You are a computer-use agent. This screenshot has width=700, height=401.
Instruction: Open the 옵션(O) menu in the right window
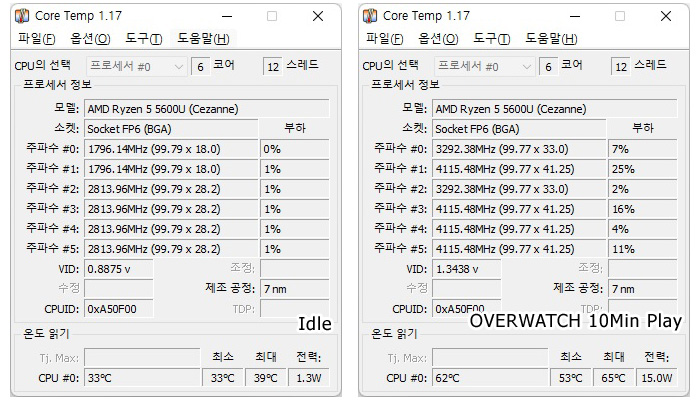pyautogui.click(x=437, y=39)
